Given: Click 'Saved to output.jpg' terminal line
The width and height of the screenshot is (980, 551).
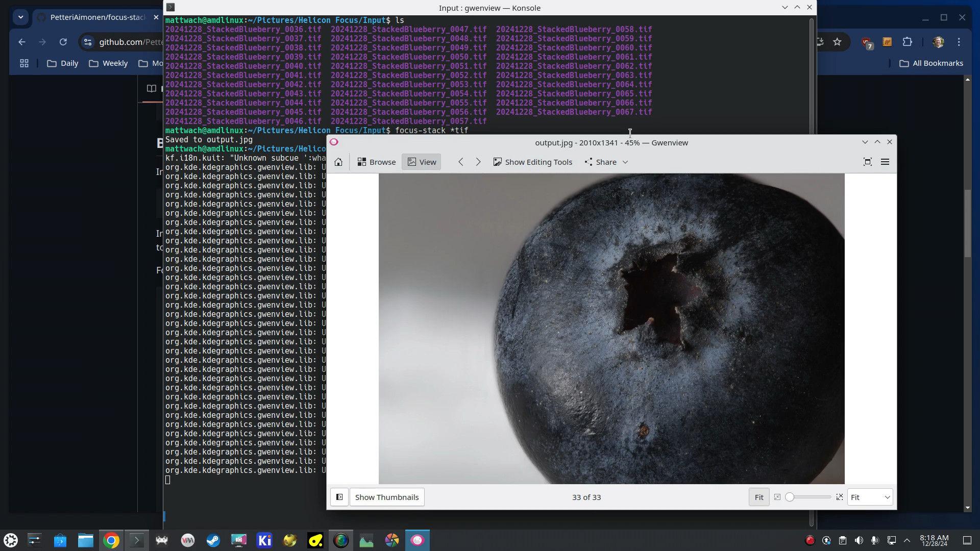Looking at the screenshot, I should click(209, 140).
